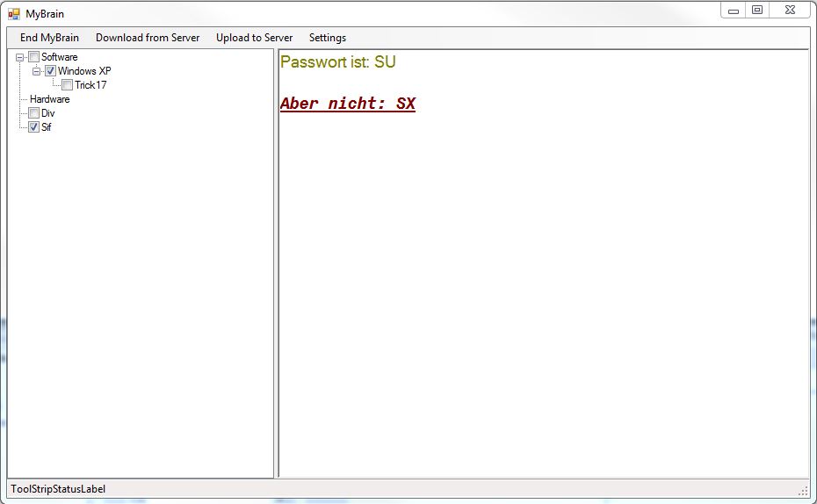Tick the Trick17 checkbox
817x504 pixels.
tap(68, 85)
